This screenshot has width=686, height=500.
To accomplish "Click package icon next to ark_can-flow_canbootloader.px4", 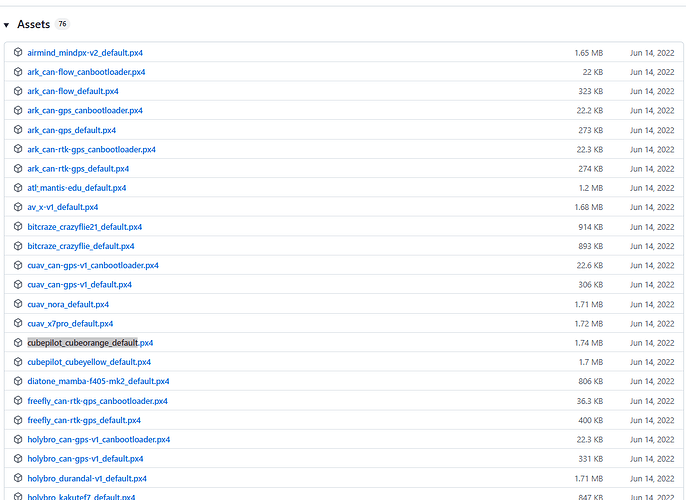I will [x=18, y=72].
